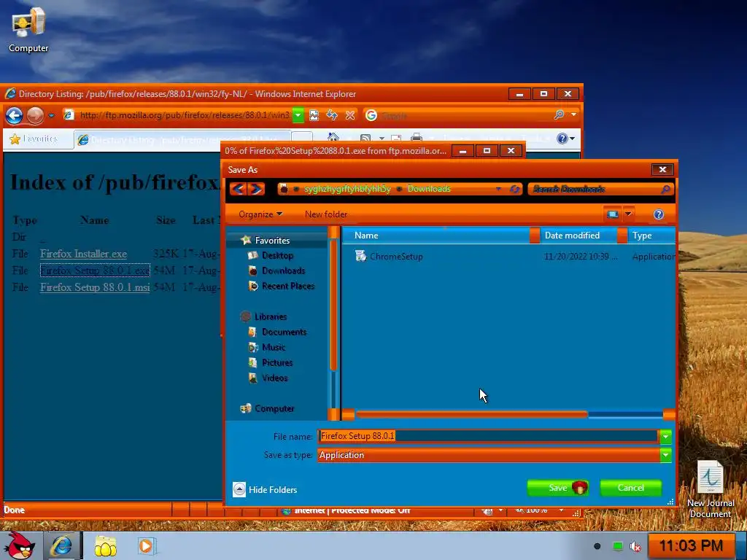
Task: Select Computer in navigation pane
Action: pos(274,408)
